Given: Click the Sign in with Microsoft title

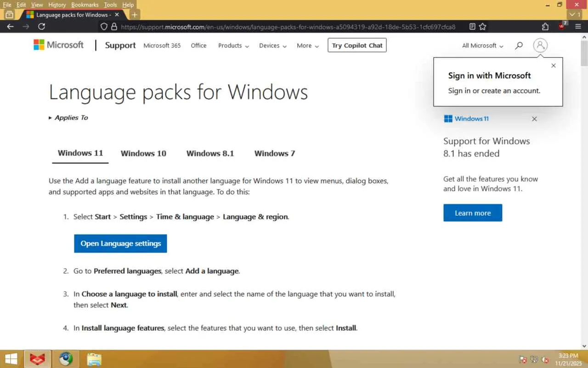Looking at the screenshot, I should click(489, 75).
